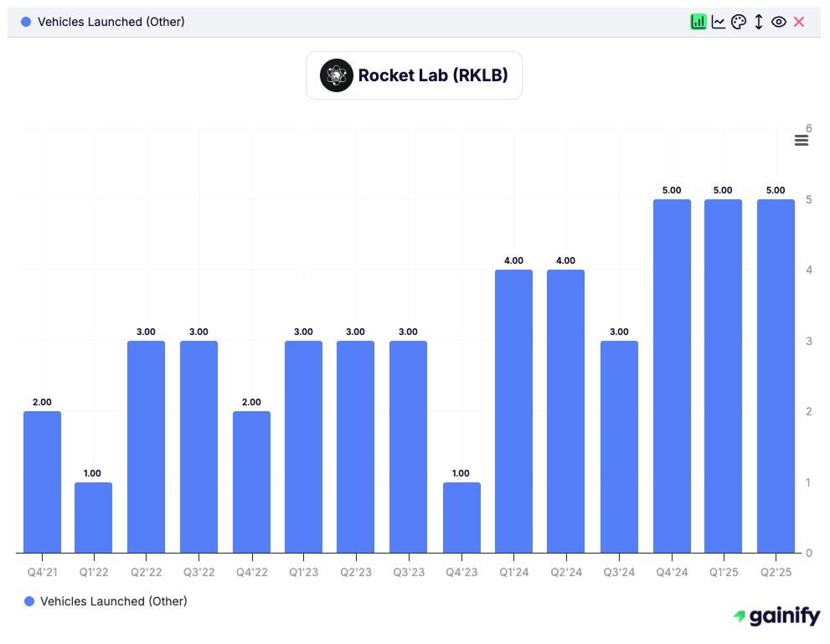Click the Vehicles Launched header title
830x644 pixels.
[111, 22]
